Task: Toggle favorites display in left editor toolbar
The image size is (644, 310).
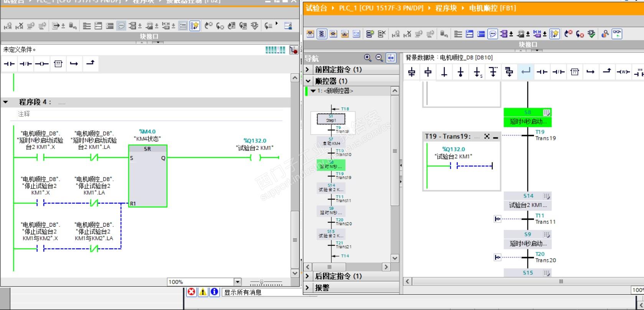Action: tap(195, 26)
